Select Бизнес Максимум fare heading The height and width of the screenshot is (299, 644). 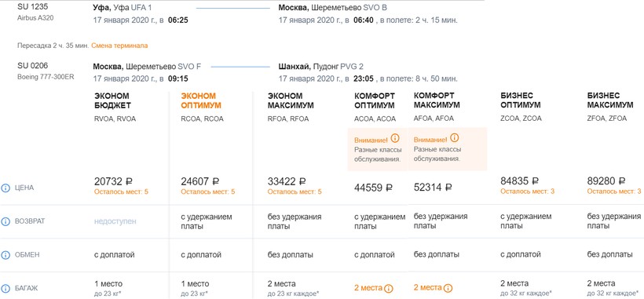tap(610, 100)
